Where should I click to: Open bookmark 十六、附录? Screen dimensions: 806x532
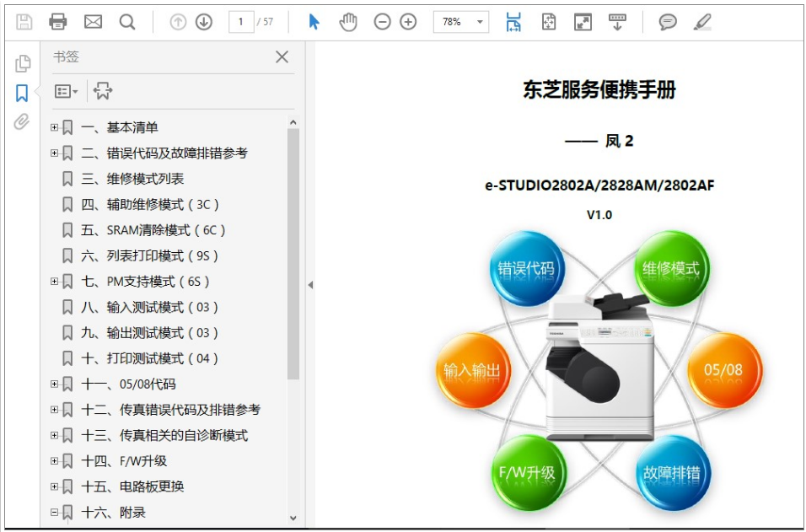(x=113, y=513)
